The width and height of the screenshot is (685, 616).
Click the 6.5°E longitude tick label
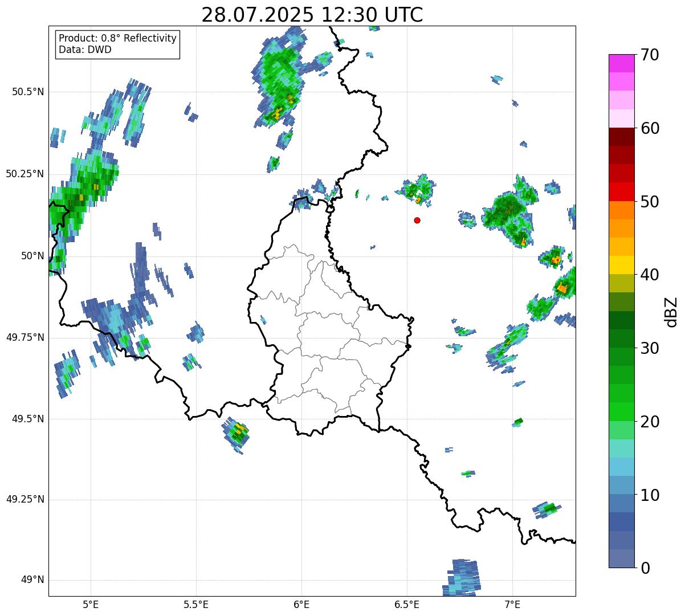click(407, 605)
